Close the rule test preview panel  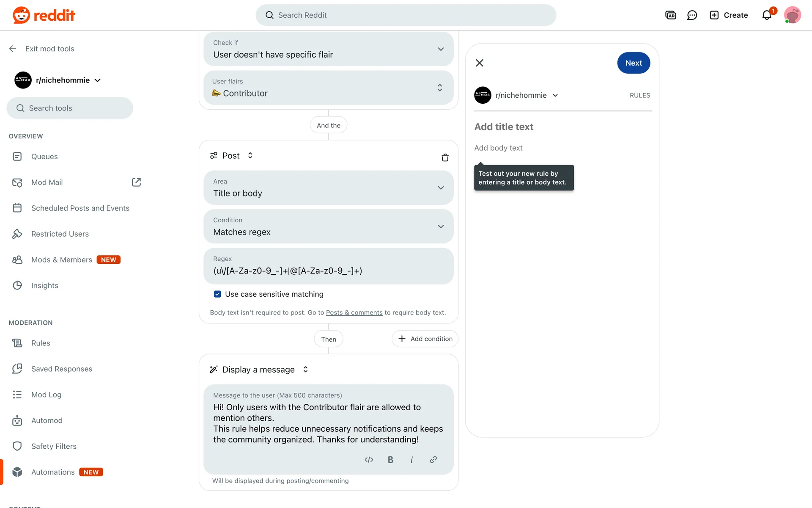tap(479, 63)
